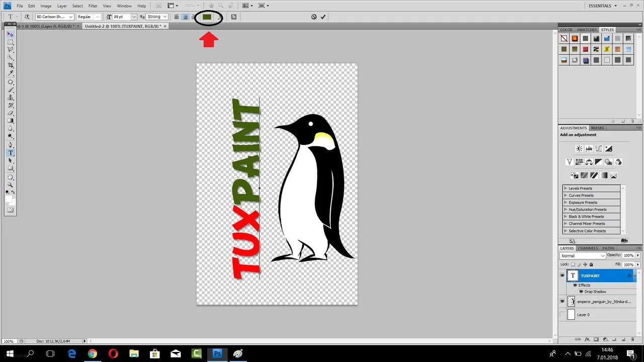
Task: Open the font family dropdown
Action: (71, 17)
